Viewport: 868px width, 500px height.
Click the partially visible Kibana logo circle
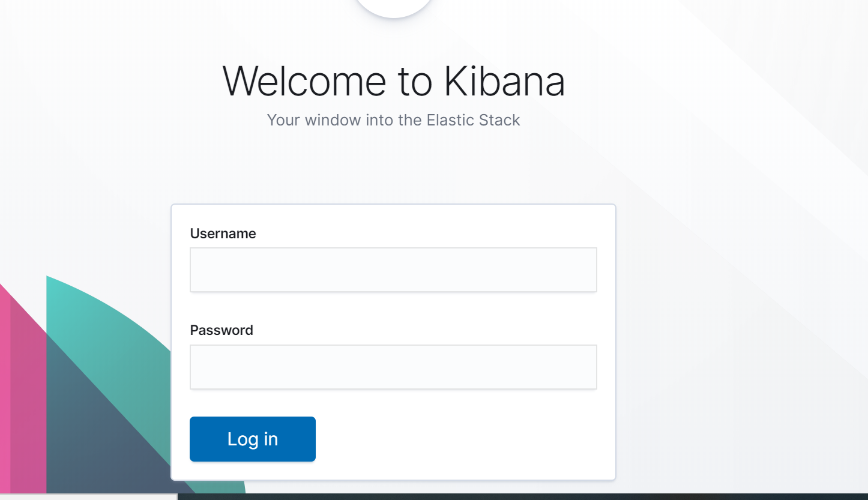(x=394, y=7)
